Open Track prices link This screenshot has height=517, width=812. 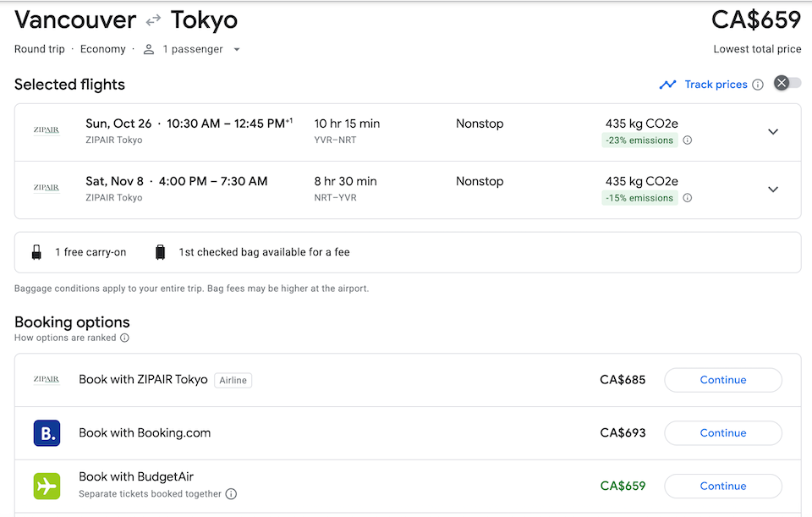[716, 85]
